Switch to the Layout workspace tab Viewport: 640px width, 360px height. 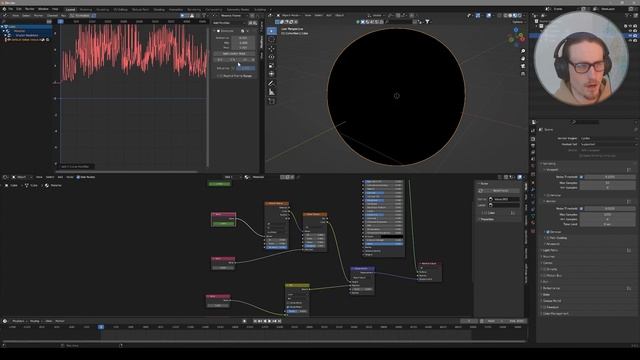(x=71, y=9)
